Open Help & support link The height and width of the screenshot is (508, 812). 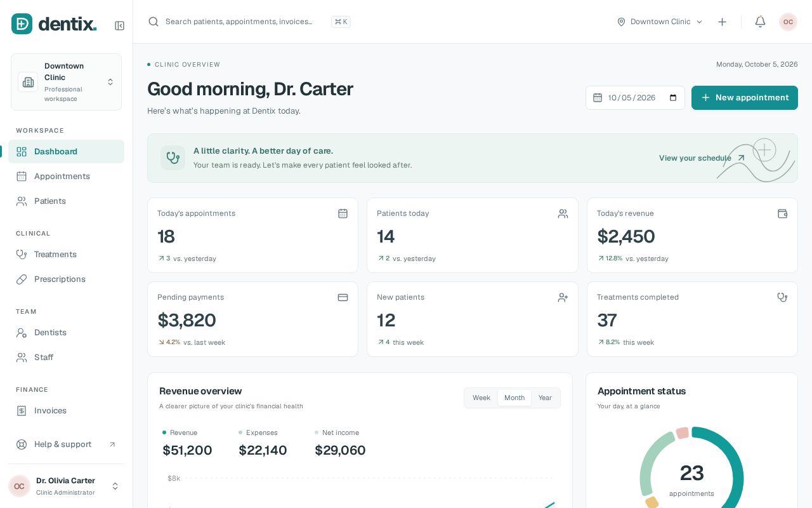(x=66, y=444)
